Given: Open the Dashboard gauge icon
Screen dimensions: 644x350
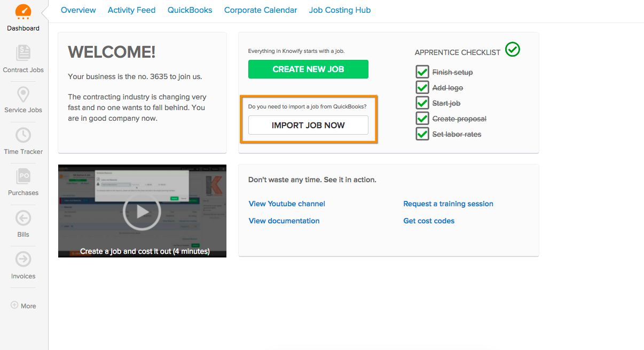Looking at the screenshot, I should (23, 11).
